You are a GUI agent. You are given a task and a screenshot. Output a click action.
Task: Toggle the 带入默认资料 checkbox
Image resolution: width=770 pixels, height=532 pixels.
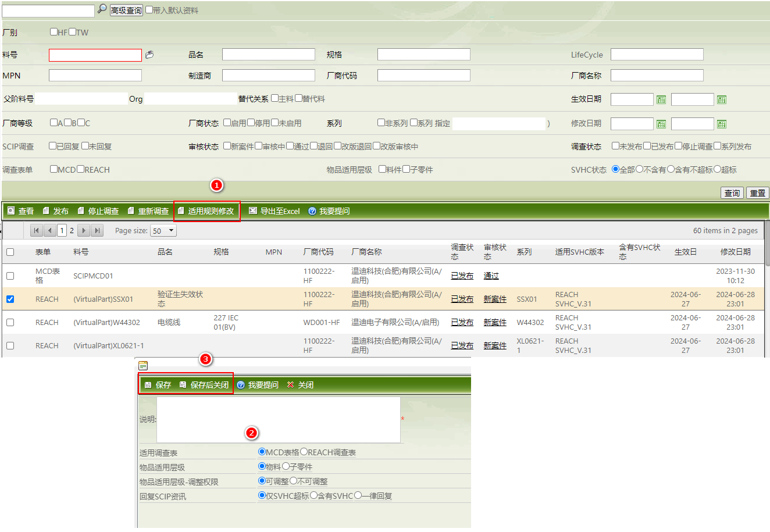[x=149, y=10]
